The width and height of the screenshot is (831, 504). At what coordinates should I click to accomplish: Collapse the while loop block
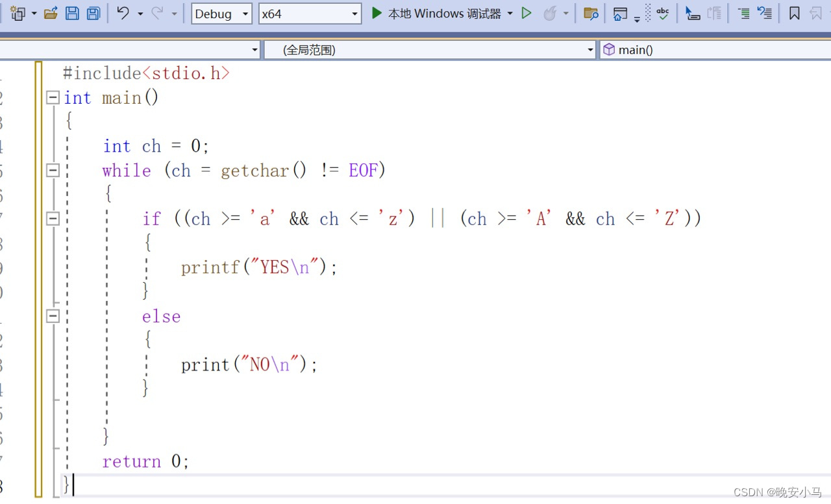(53, 171)
